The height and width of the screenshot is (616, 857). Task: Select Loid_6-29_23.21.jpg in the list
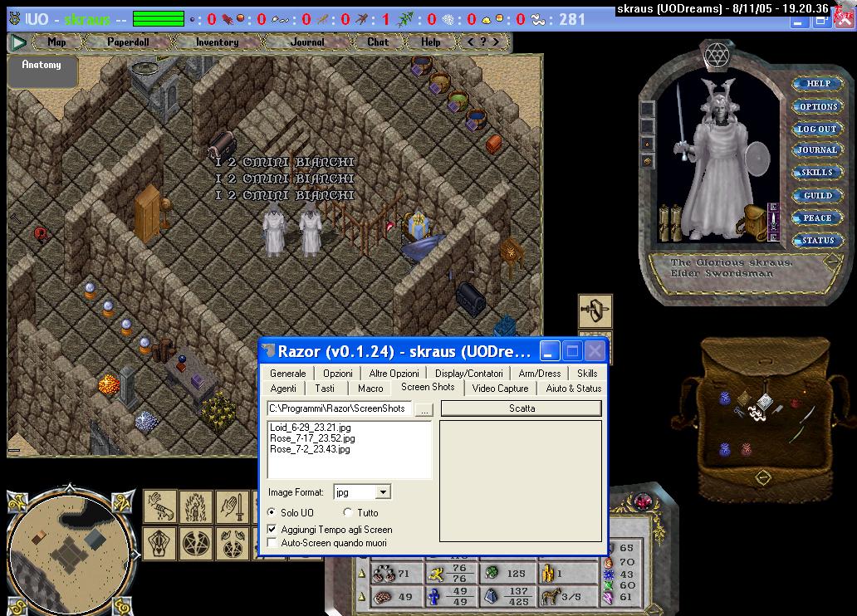click(x=311, y=428)
